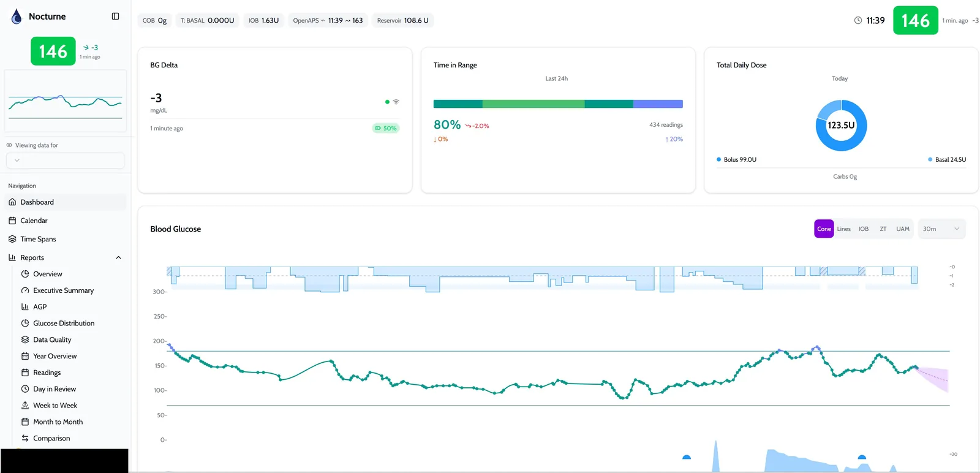This screenshot has height=473, width=980.
Task: Click the Month to Month calendar icon
Action: pyautogui.click(x=25, y=422)
